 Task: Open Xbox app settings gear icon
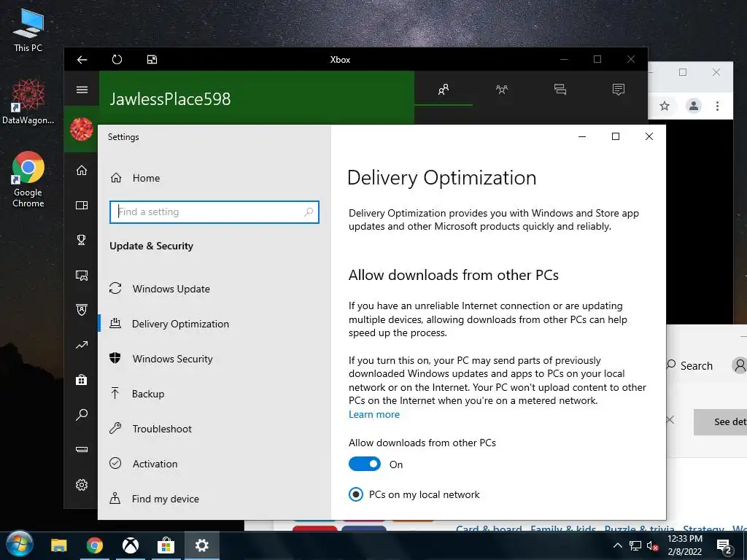coord(82,485)
